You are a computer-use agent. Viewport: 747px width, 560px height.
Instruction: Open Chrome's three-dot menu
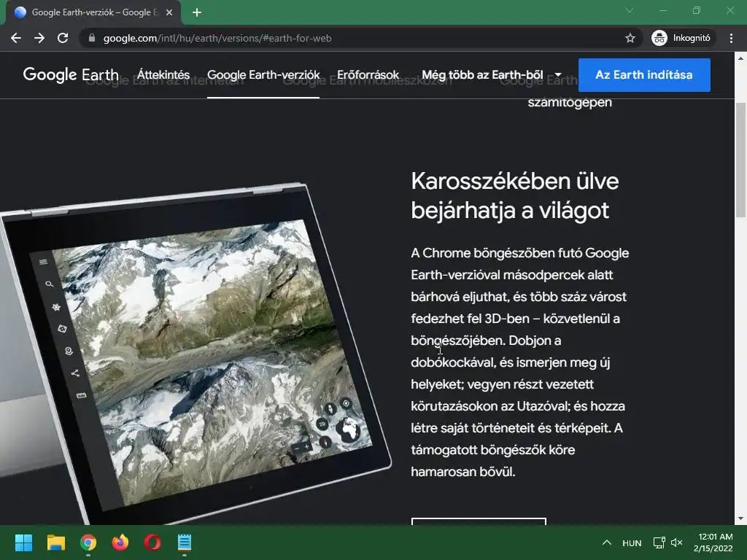pyautogui.click(x=731, y=38)
